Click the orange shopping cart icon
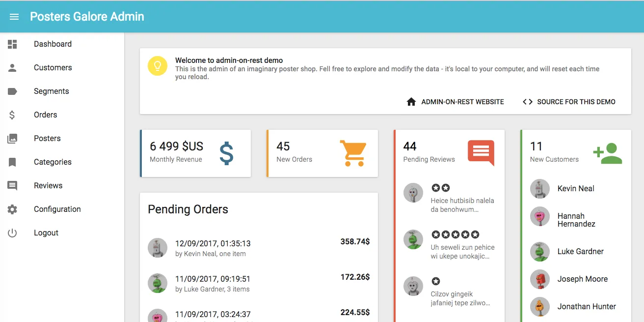644x322 pixels. [x=353, y=153]
